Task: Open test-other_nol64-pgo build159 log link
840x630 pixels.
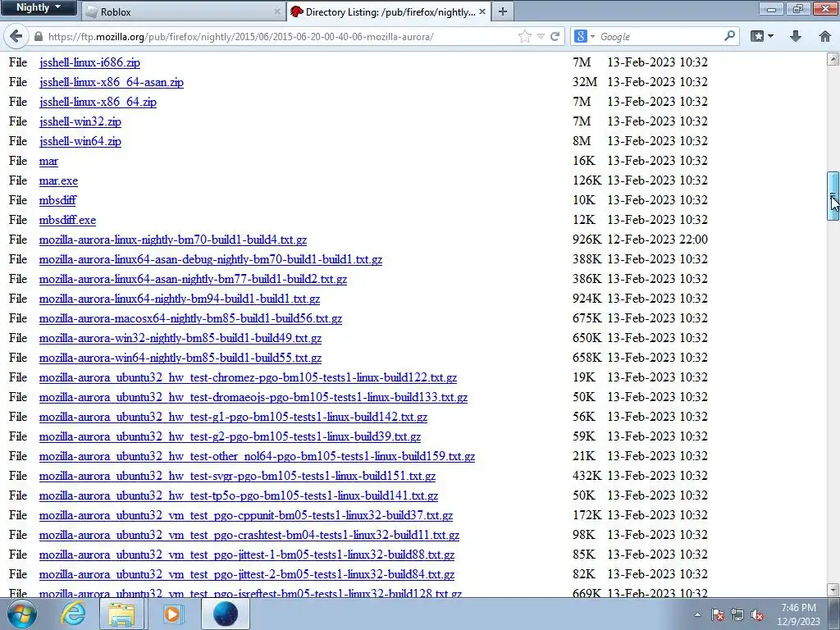Action: (x=257, y=456)
